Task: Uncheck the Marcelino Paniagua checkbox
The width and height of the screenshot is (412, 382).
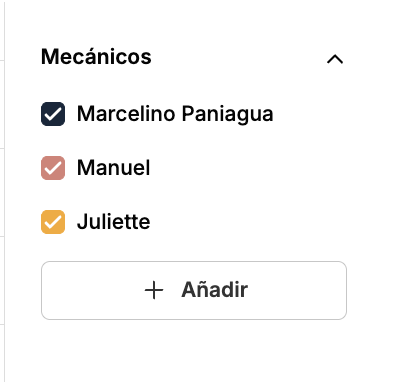Action: tap(53, 114)
